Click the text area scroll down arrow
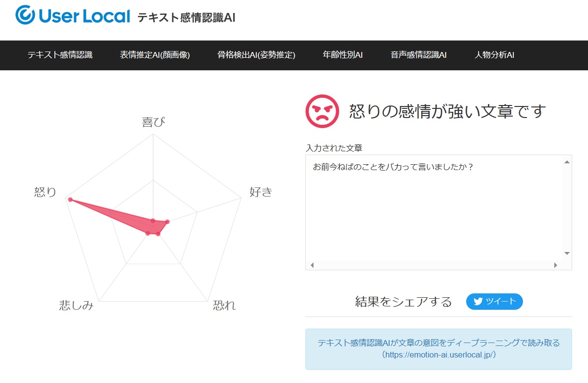This screenshot has width=588, height=383. click(567, 253)
